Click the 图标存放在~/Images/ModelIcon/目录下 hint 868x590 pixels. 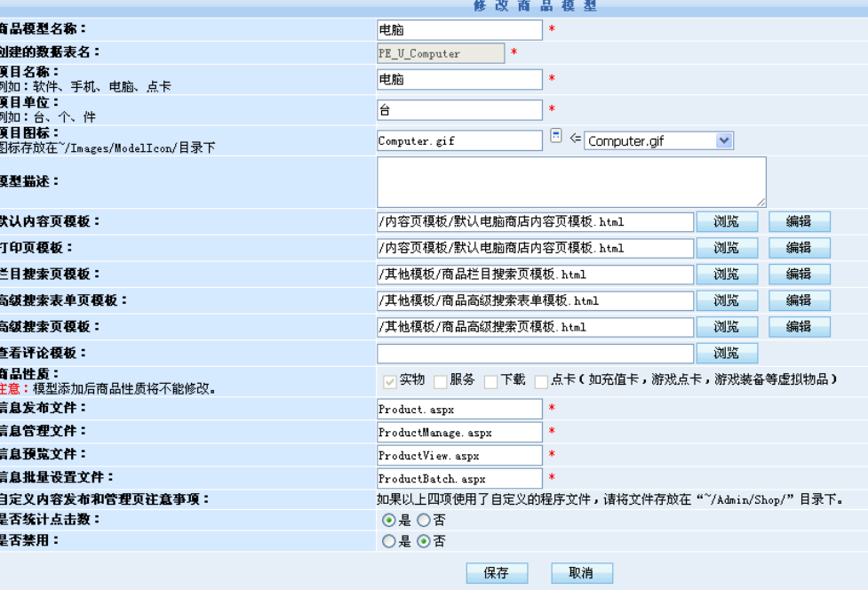click(x=108, y=147)
